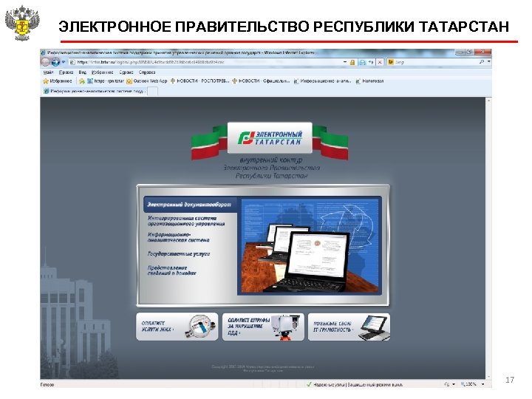Select Государственные услуги link
Screen dimensions: 532x399
(179, 253)
